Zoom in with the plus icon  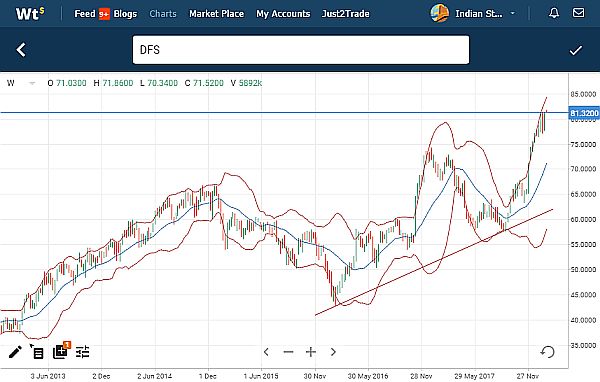click(311, 352)
